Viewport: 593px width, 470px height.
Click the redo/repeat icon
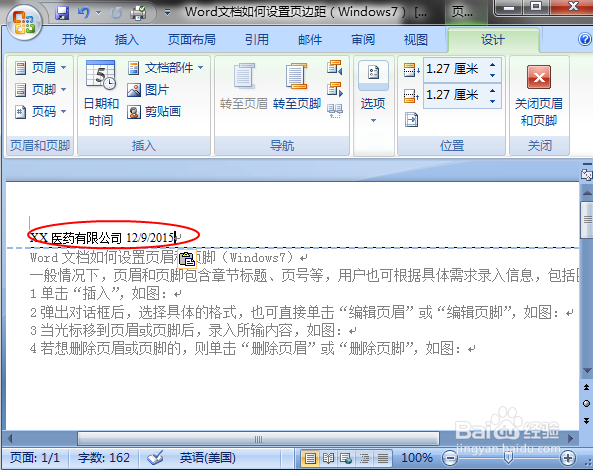[x=116, y=13]
